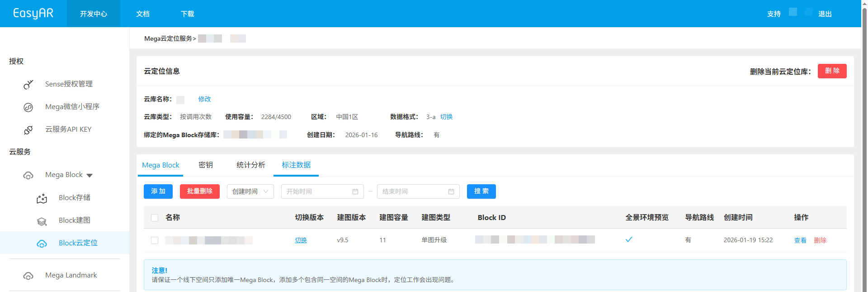Screen dimensions: 868x292
Task: Click the panorama preview checkmark
Action: click(629, 239)
